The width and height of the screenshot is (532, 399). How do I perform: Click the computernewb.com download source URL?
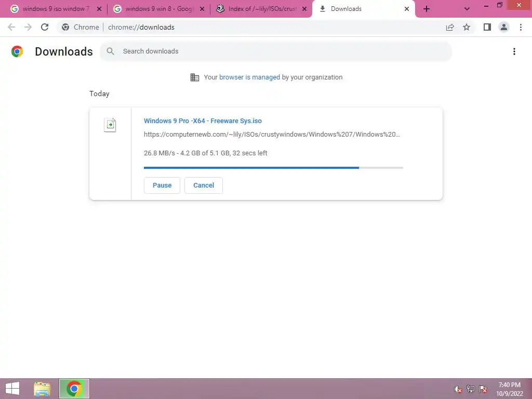pos(272,135)
